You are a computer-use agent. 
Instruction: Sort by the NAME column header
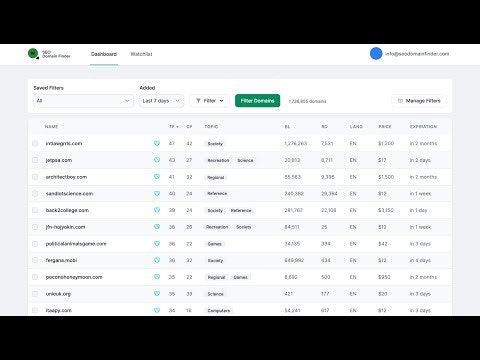[51, 127]
